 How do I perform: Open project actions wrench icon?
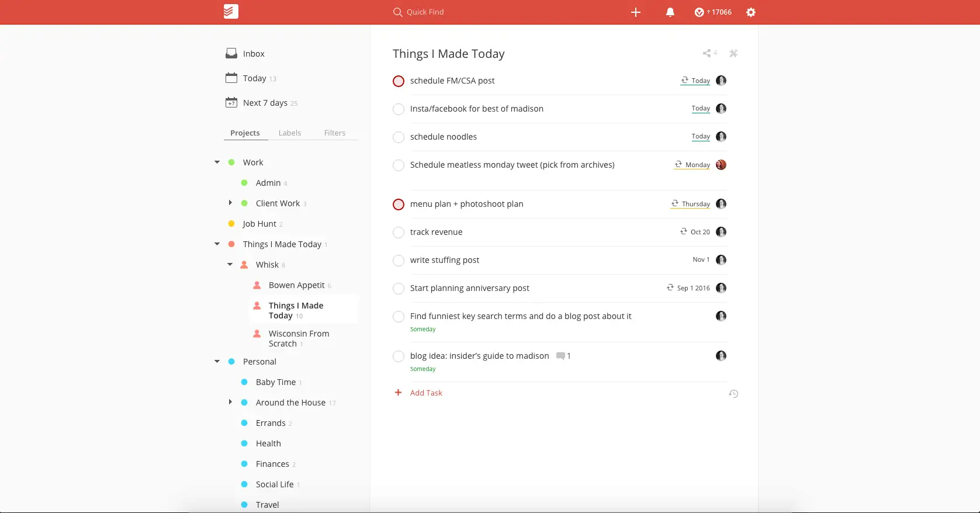pyautogui.click(x=733, y=53)
